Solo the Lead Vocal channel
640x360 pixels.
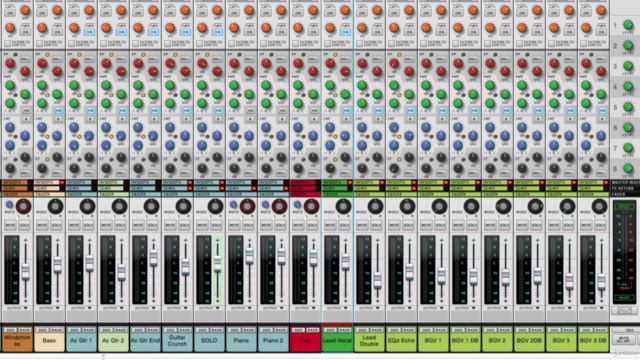click(x=344, y=225)
